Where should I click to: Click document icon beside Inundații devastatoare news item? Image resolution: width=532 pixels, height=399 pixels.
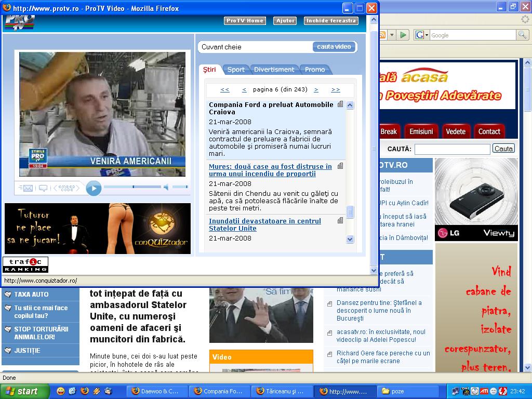340,220
